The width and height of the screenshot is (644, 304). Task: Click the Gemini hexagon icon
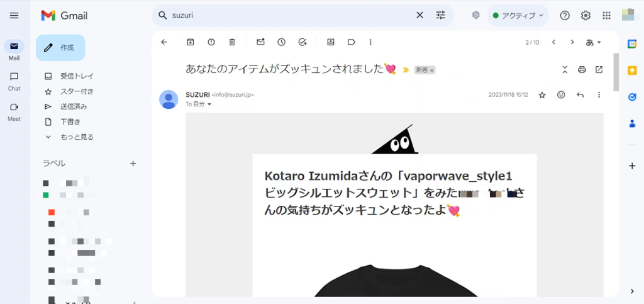pos(475,16)
